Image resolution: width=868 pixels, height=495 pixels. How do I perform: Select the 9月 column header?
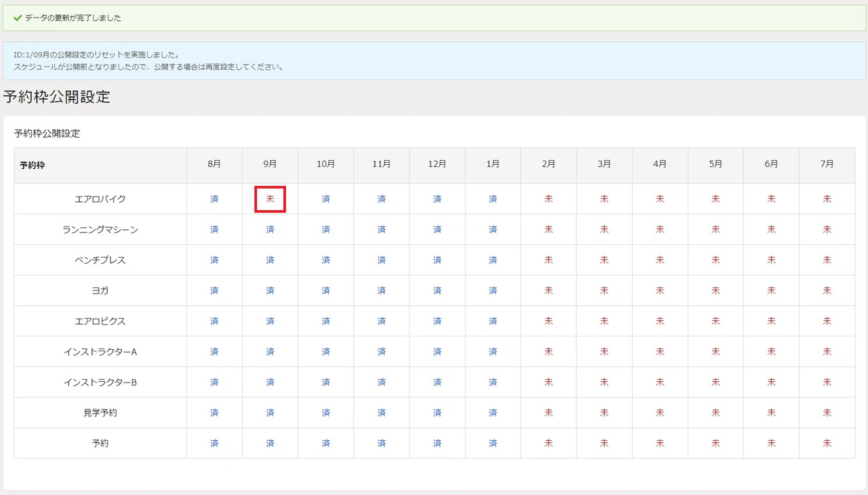coord(270,164)
